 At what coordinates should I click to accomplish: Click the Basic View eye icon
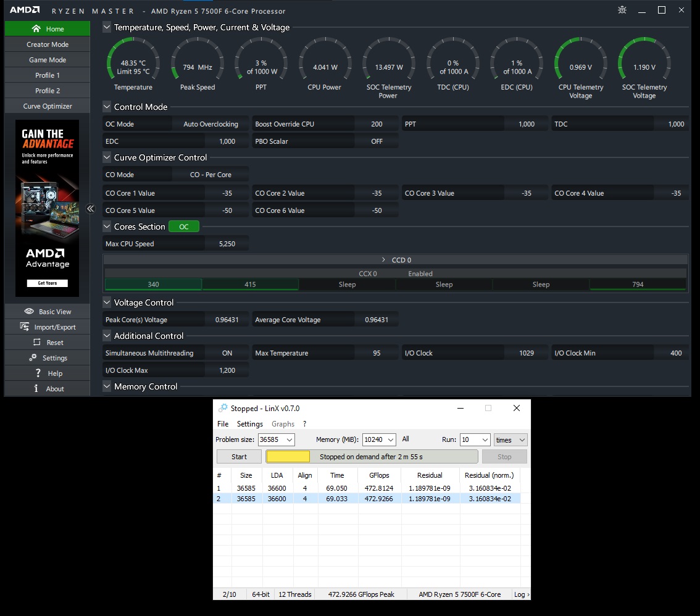coord(29,311)
